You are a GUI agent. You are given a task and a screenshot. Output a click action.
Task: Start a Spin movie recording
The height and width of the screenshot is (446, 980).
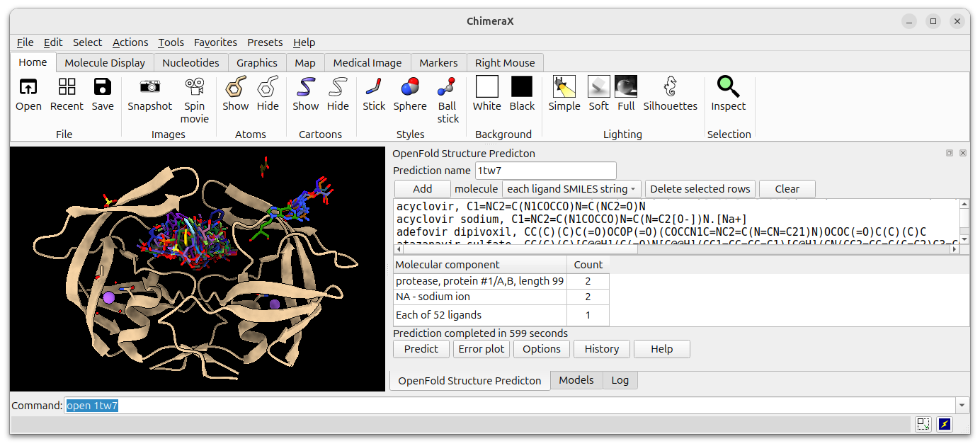click(x=195, y=96)
